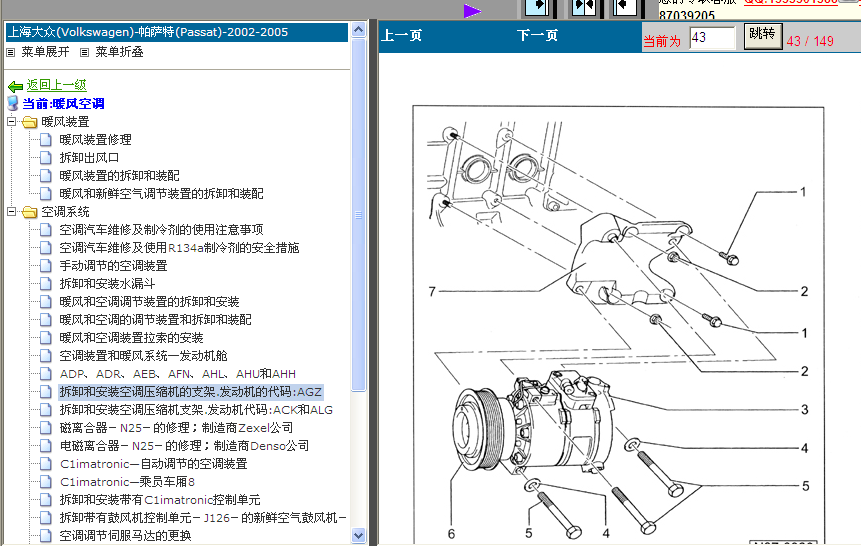861x546 pixels.
Task: Open 暖风和空调装置拉索的安装
Action: [132, 338]
